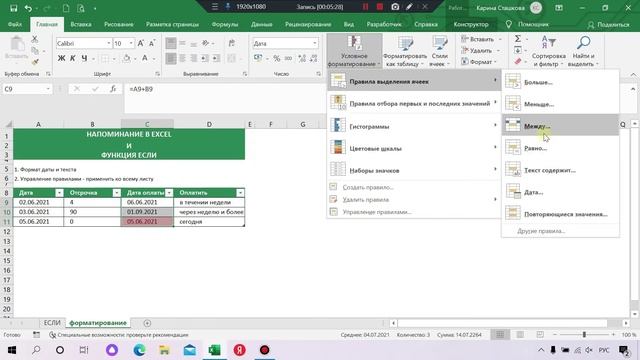Stop the screen recording with red square
The height and width of the screenshot is (360, 640).
(x=380, y=7)
